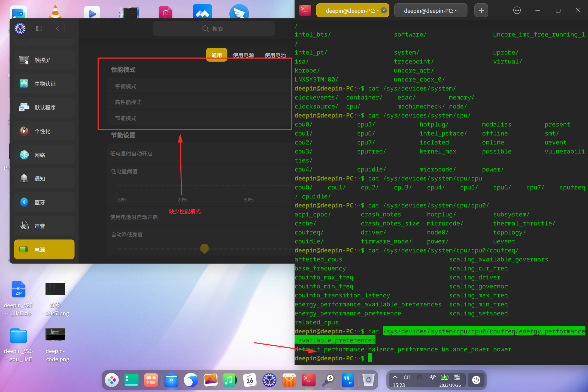
Task: Select 网络 (Network) settings in the sidebar
Action: (44, 154)
